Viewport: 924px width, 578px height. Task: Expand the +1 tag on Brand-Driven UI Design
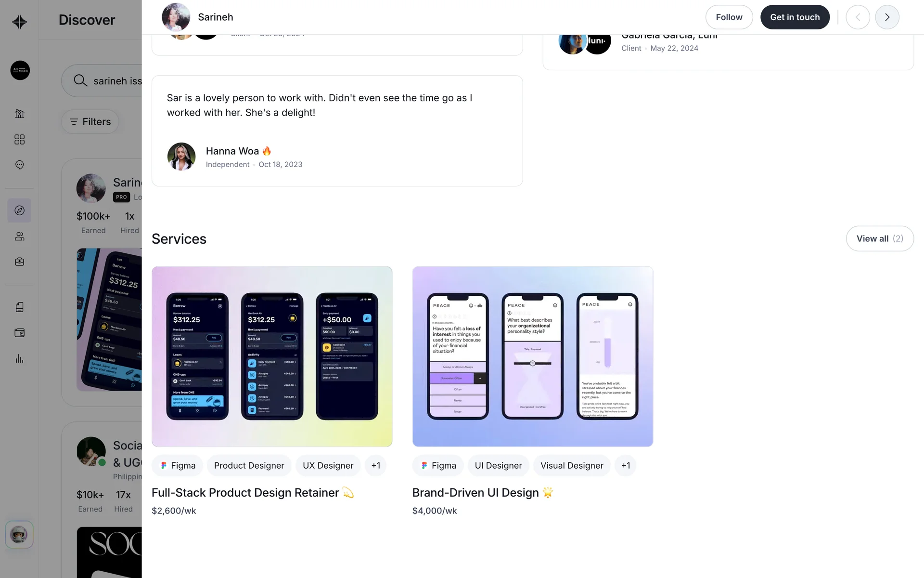(626, 465)
